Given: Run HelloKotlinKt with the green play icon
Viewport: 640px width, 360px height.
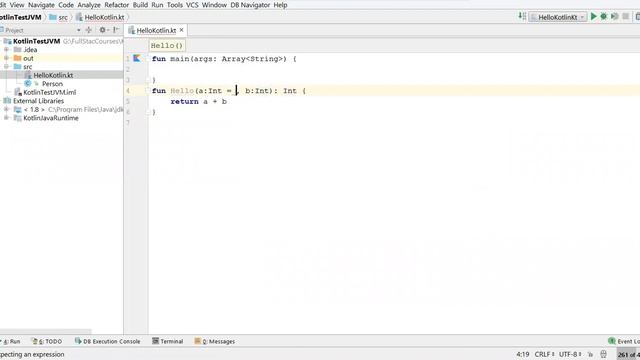Looking at the screenshot, I should pyautogui.click(x=593, y=16).
